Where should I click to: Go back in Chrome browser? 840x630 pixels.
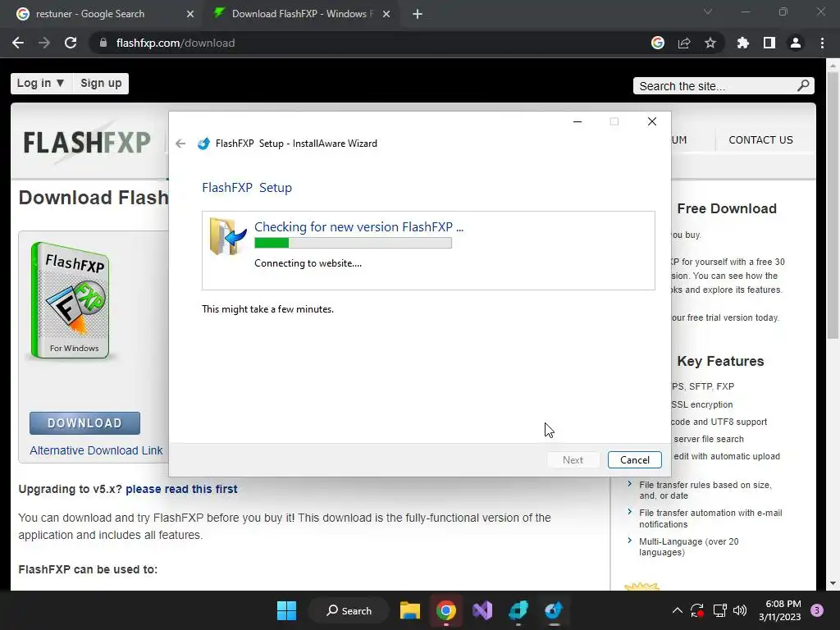coord(18,43)
